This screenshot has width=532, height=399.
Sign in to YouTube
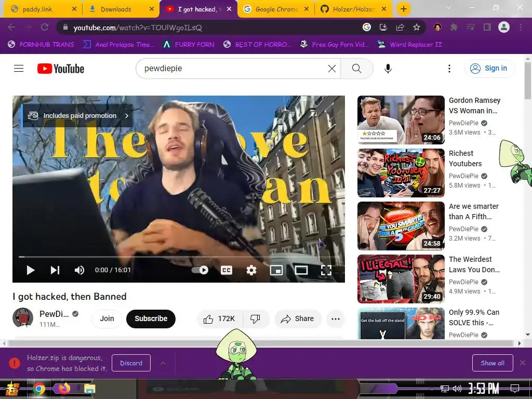pos(489,68)
